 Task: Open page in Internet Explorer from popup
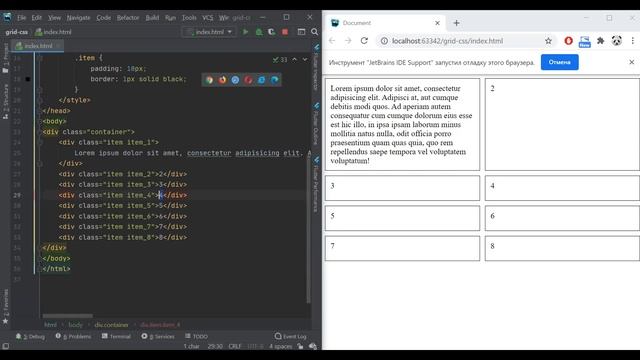[262, 80]
